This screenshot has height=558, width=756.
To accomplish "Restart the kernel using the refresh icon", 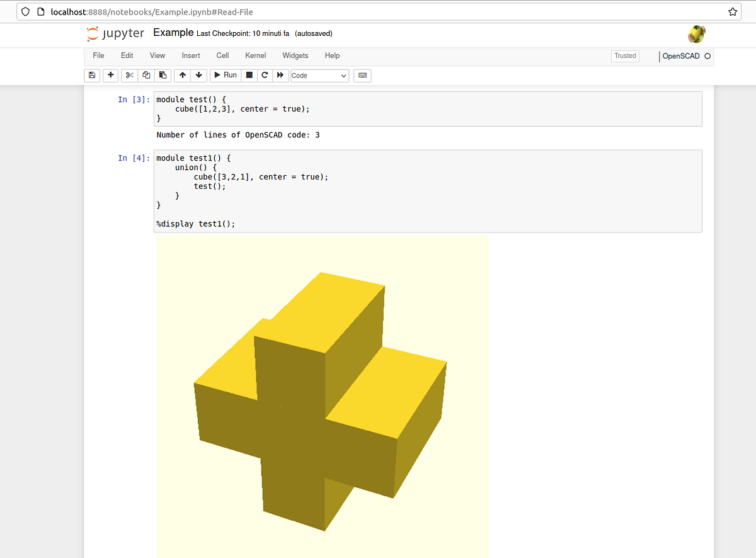I will tap(265, 75).
